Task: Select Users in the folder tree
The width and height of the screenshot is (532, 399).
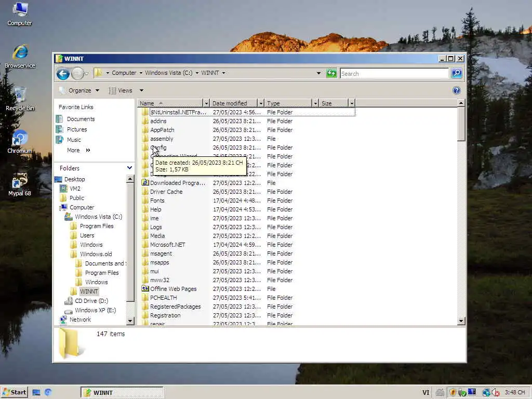Action: coord(87,235)
